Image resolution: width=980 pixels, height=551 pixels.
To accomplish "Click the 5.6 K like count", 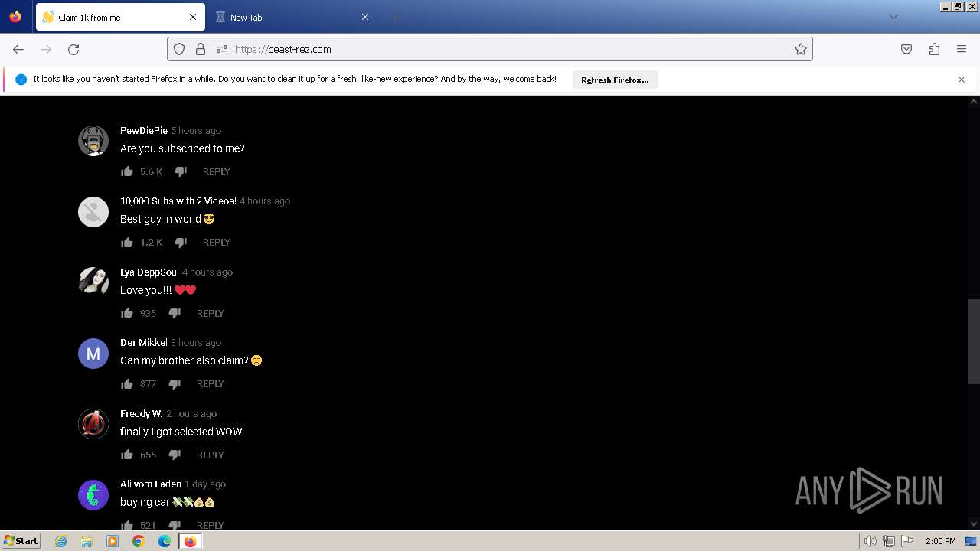I will 152,172.
